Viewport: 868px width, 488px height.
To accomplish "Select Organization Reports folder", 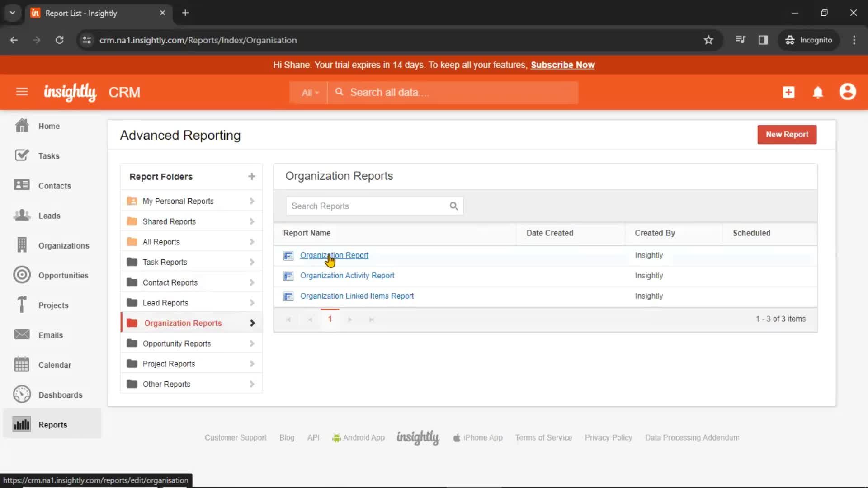I will click(191, 323).
